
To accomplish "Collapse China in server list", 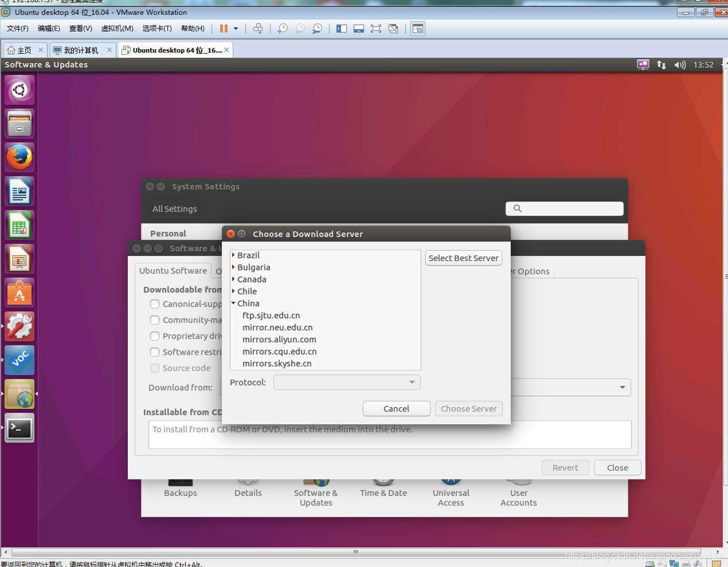I will tap(233, 303).
